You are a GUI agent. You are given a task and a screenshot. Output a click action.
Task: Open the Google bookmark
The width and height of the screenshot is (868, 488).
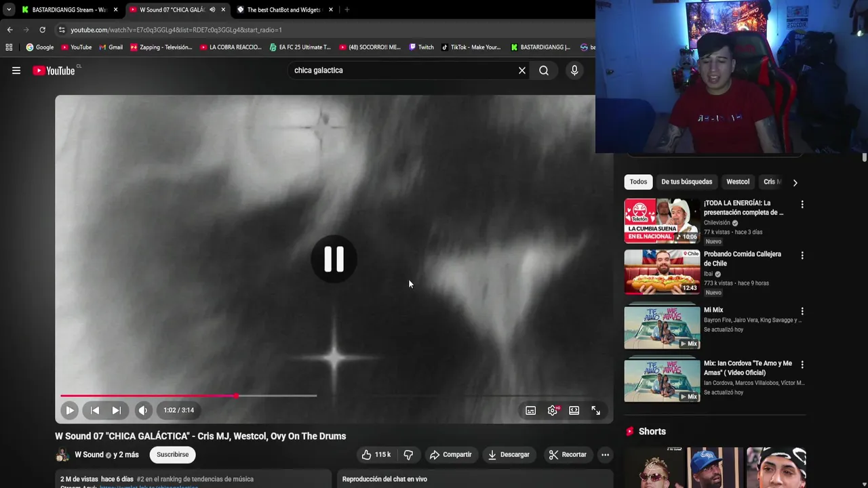click(x=40, y=47)
